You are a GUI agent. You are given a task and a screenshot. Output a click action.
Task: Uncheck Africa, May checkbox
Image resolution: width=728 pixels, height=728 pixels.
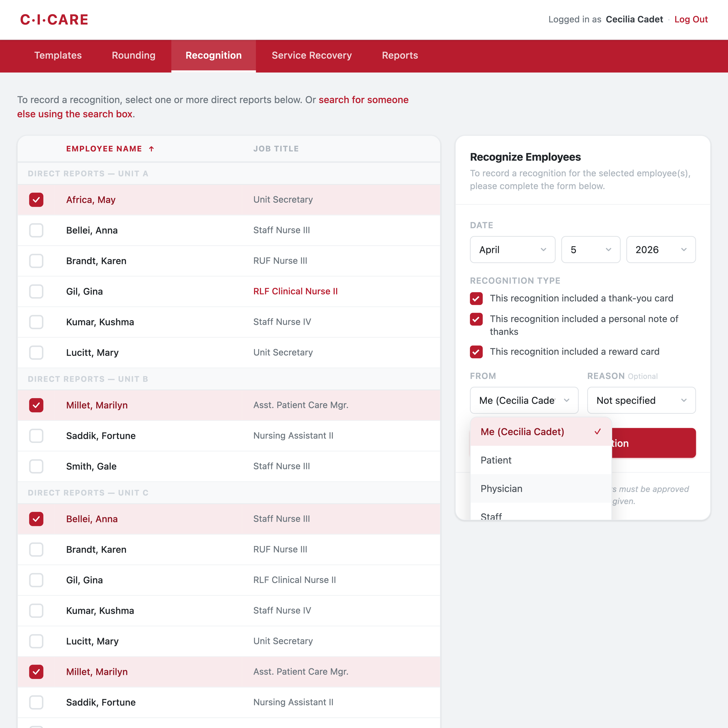point(36,200)
